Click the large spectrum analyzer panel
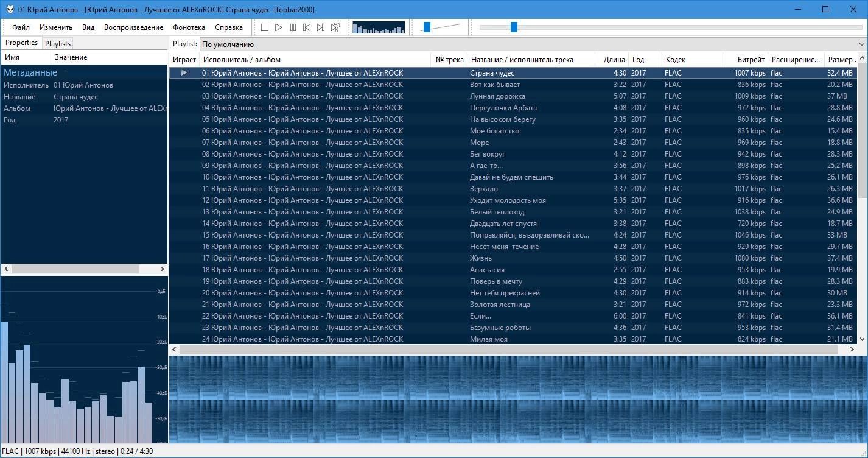The image size is (868, 458). pos(84,360)
